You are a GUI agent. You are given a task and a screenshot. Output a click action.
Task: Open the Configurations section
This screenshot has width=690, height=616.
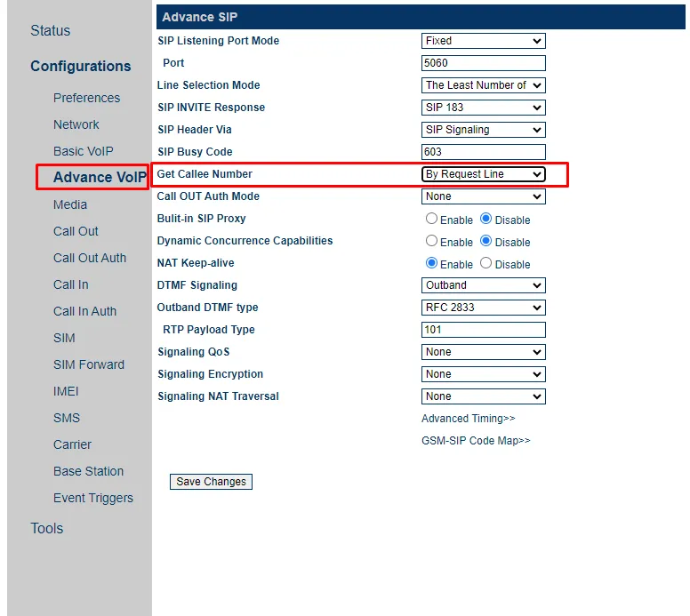[x=81, y=66]
